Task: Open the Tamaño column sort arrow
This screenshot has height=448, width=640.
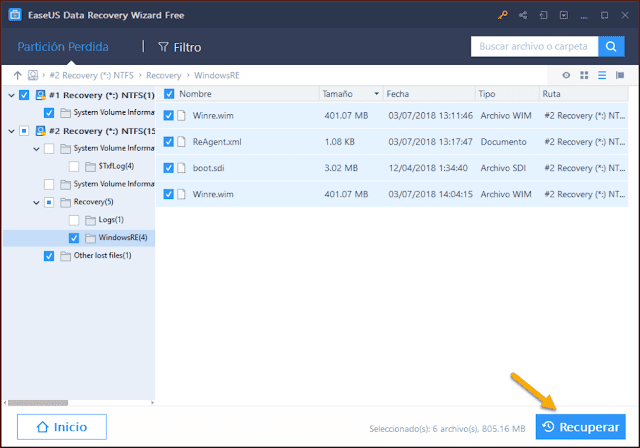Action: [x=376, y=94]
